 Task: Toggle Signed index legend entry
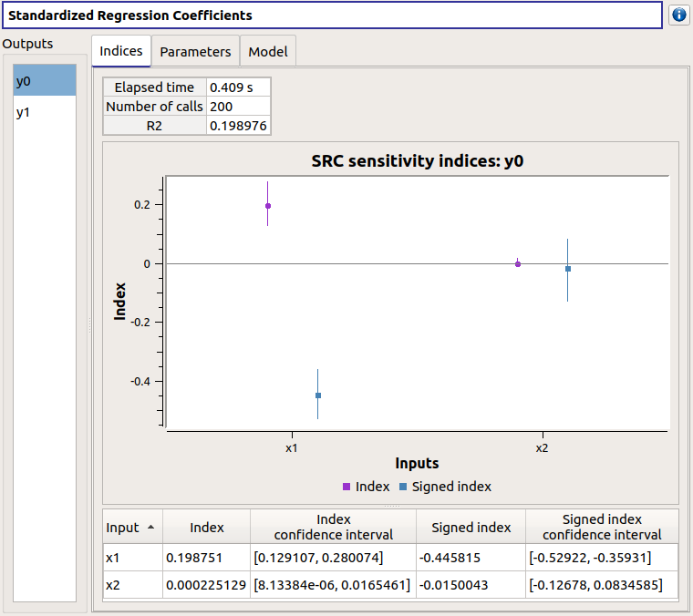pyautogui.click(x=445, y=487)
